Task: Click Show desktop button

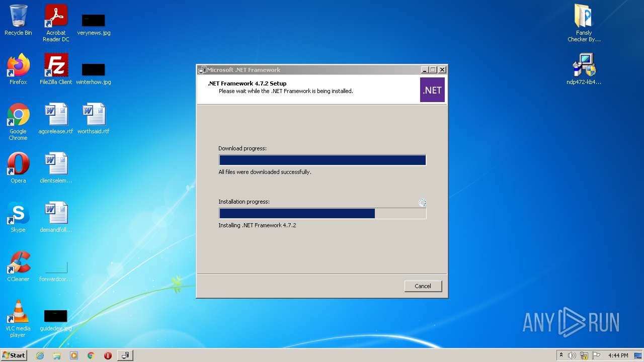Action: tap(639, 355)
